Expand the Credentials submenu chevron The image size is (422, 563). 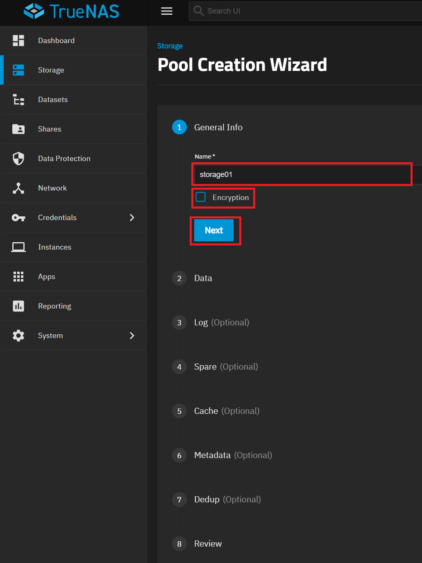pos(132,218)
